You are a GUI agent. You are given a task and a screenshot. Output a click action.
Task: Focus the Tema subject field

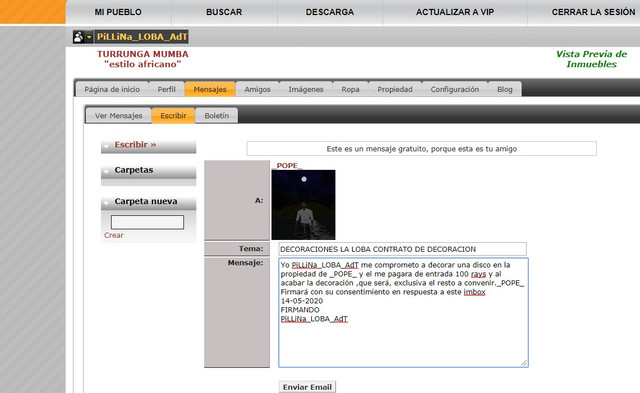click(x=402, y=249)
